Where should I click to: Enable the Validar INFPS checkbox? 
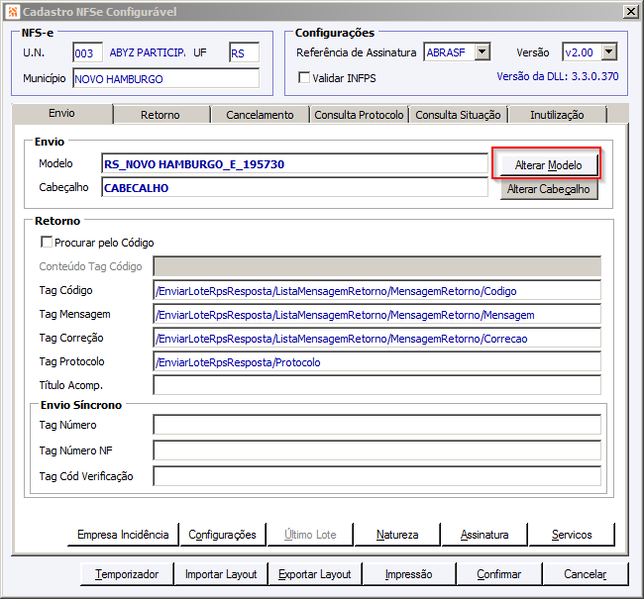tap(304, 78)
